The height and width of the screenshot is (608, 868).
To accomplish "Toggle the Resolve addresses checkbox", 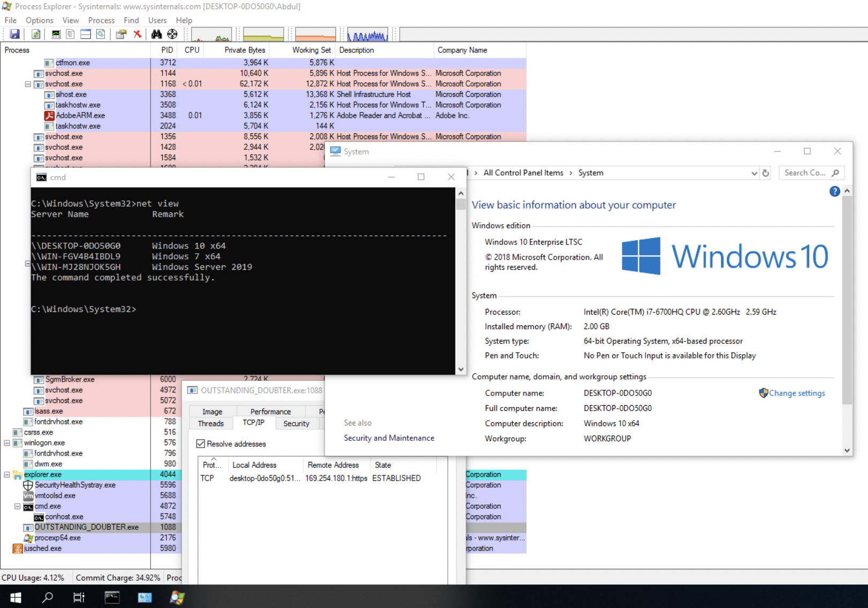I will tap(201, 444).
